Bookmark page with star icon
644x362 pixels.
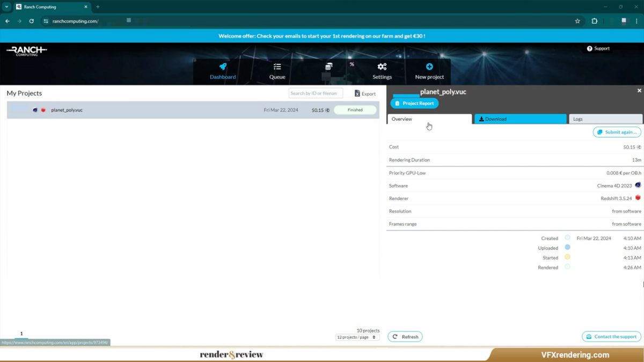pos(577,21)
